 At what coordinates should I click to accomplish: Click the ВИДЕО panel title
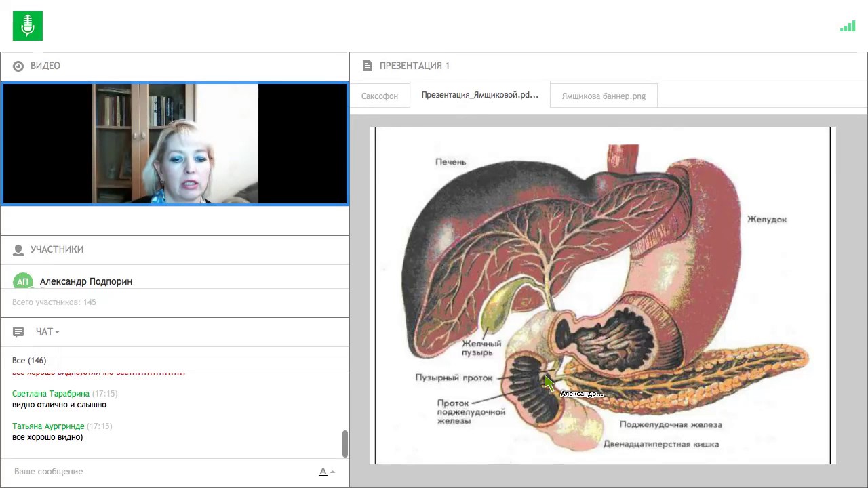click(x=45, y=66)
